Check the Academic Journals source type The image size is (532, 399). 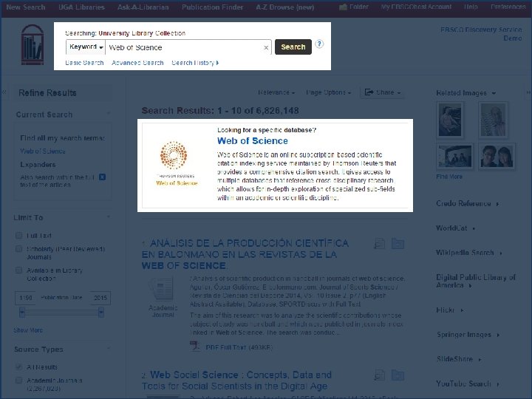(19, 381)
